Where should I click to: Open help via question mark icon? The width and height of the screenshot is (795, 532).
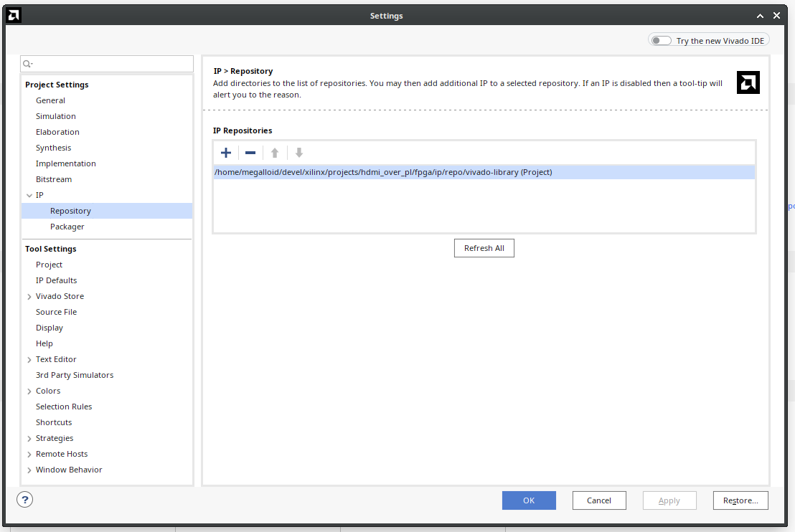click(25, 500)
